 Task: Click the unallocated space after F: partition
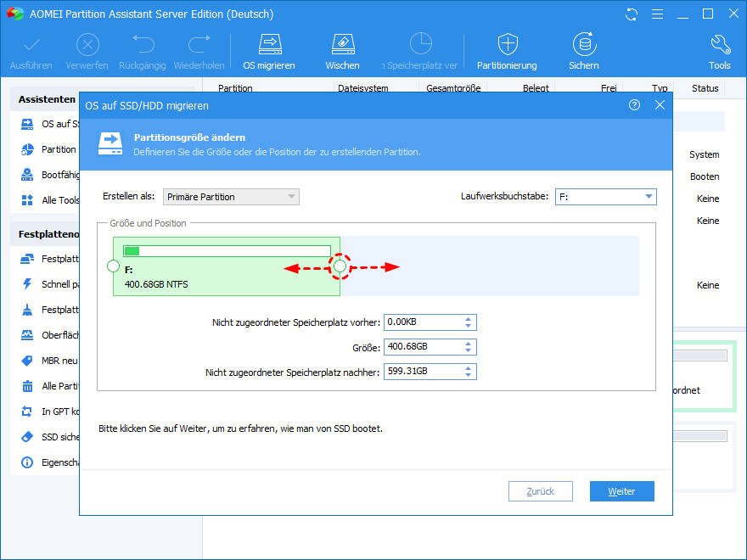pos(490,266)
